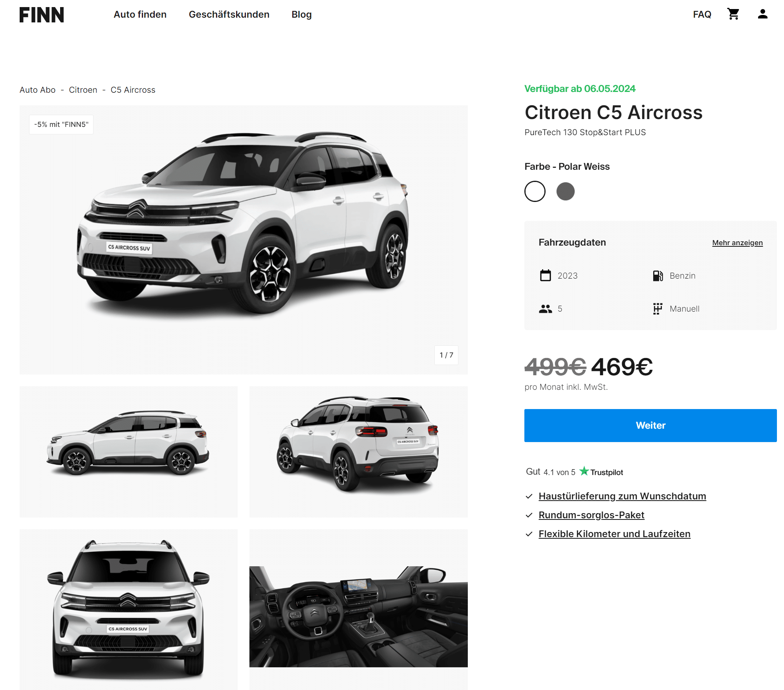Viewport: 784px width, 690px height.
Task: Click the fuel pump icon beside Benzin
Action: tap(658, 275)
